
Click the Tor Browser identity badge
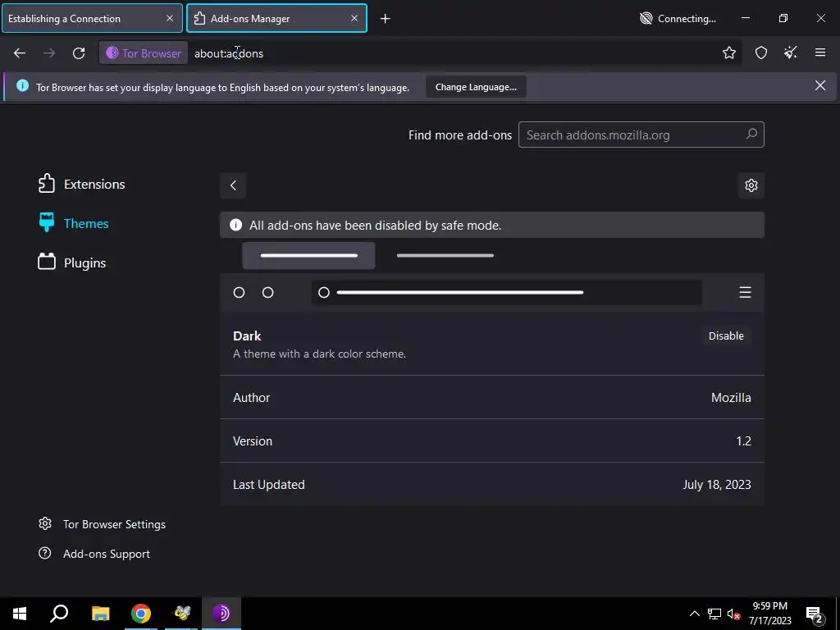tap(144, 53)
